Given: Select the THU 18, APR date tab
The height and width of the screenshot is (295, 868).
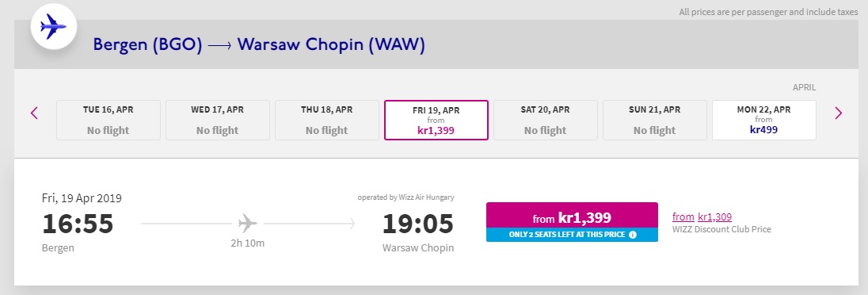Looking at the screenshot, I should tap(326, 120).
